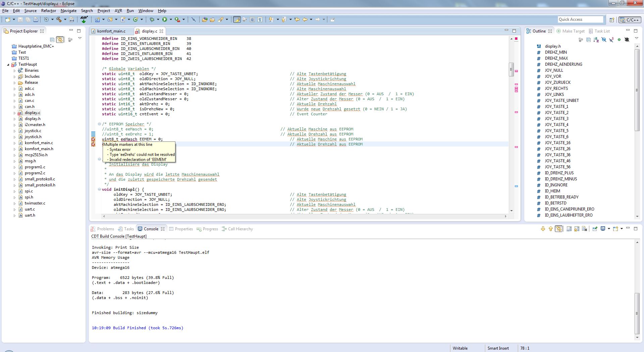
Task: Toggle Link with Editor in Project Explorer
Action: pos(60,40)
